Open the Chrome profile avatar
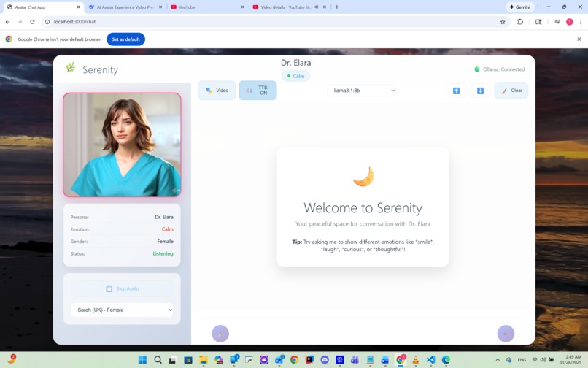 (x=569, y=22)
